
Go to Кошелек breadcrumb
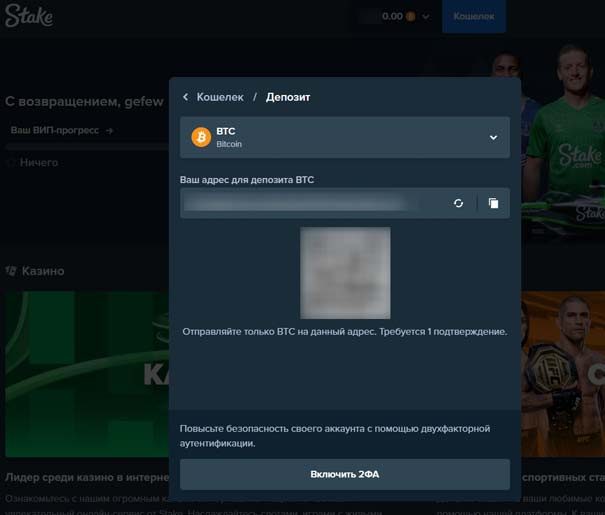tap(219, 97)
